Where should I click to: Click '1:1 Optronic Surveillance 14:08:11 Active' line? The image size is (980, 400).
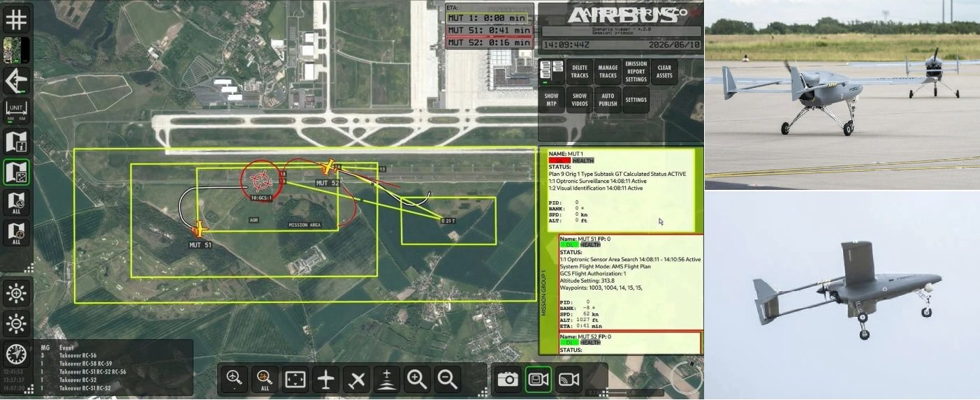tap(598, 181)
